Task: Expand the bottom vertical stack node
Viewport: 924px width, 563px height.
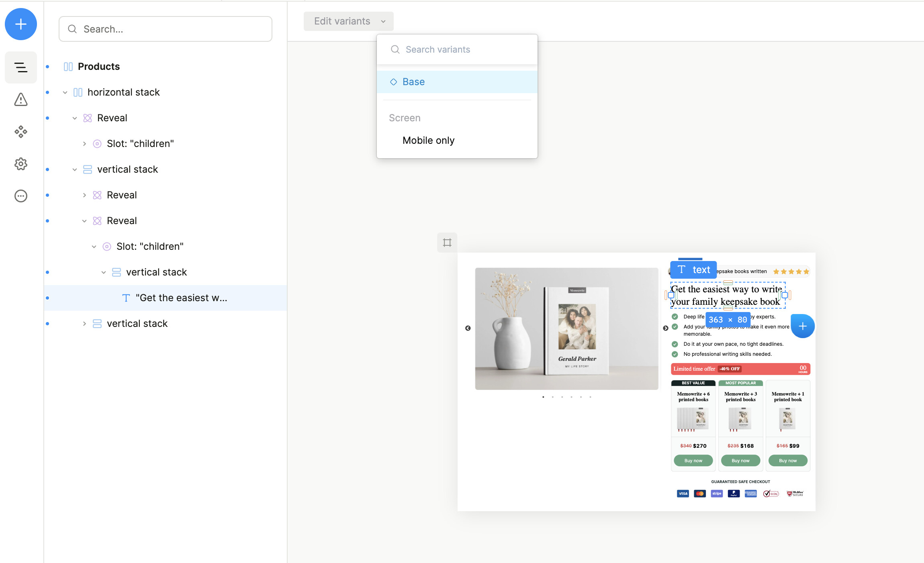Action: [84, 324]
